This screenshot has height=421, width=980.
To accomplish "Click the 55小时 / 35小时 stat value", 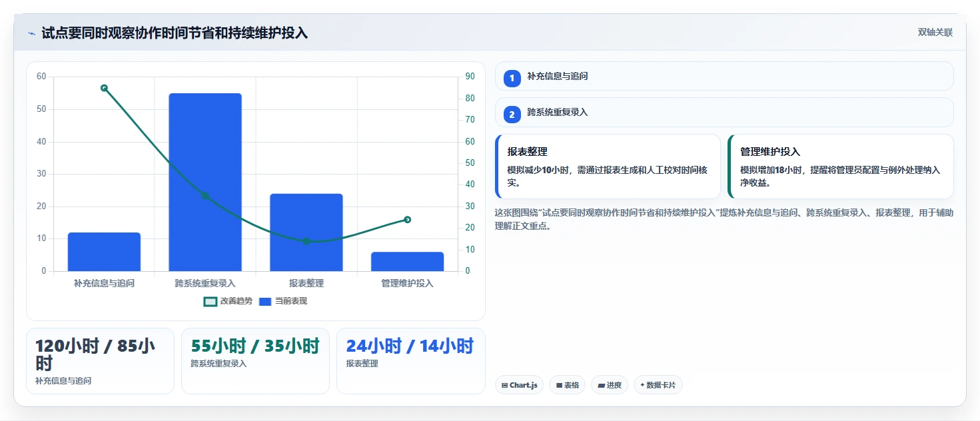I will coord(255,346).
